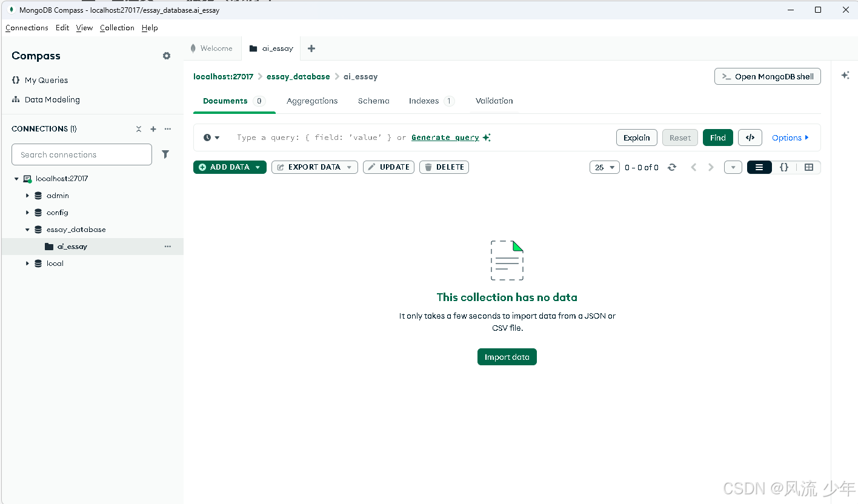Screen dimensions: 858x504
Task: Open the Connections menu
Action: 27,28
